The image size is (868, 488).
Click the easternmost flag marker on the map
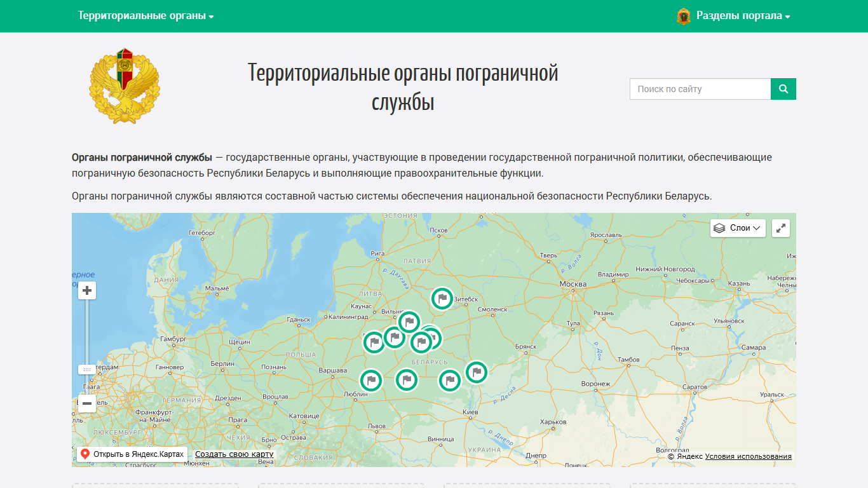476,372
